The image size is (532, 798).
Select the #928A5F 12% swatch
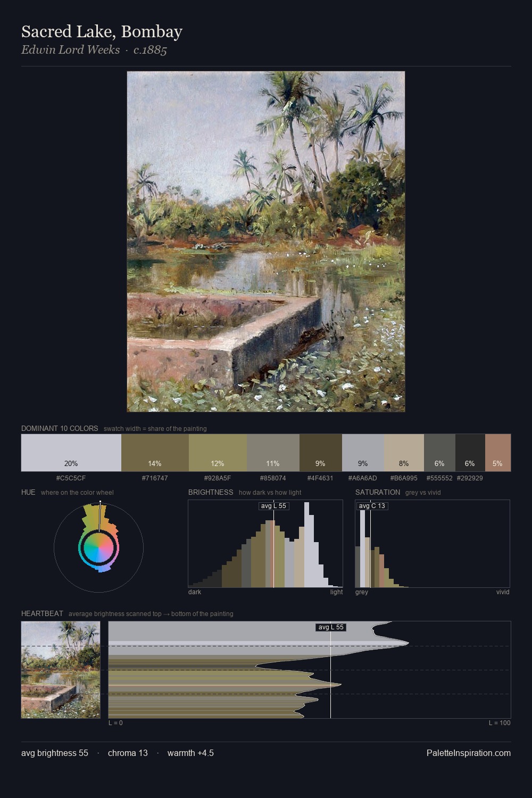[218, 453]
